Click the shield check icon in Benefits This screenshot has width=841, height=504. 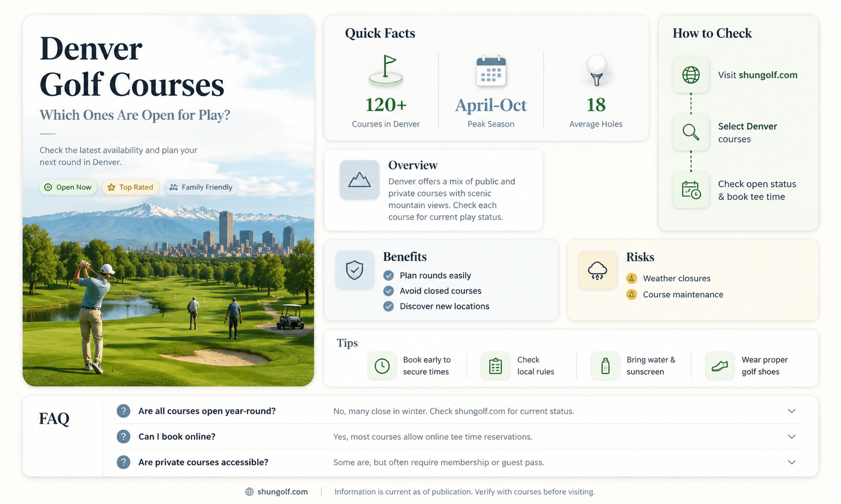click(x=355, y=270)
